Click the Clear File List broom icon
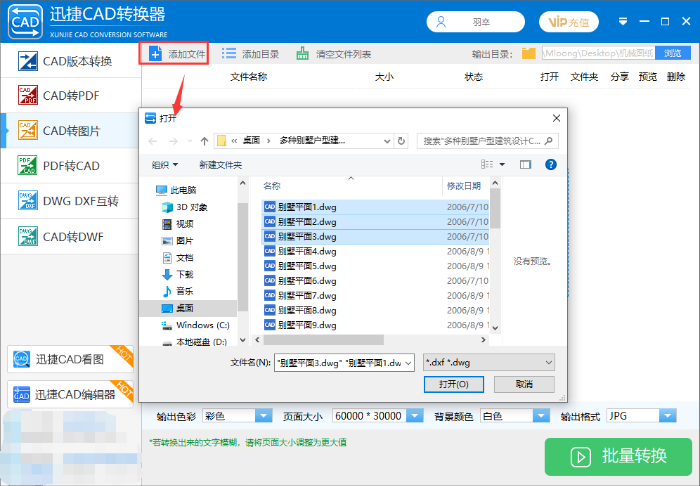Viewport: 700px width, 486px height. 302,54
